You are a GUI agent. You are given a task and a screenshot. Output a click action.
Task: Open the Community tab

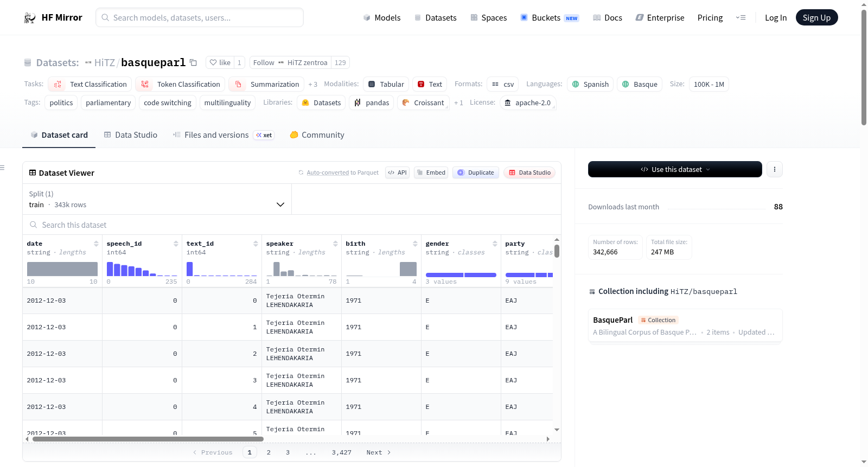[x=317, y=135]
